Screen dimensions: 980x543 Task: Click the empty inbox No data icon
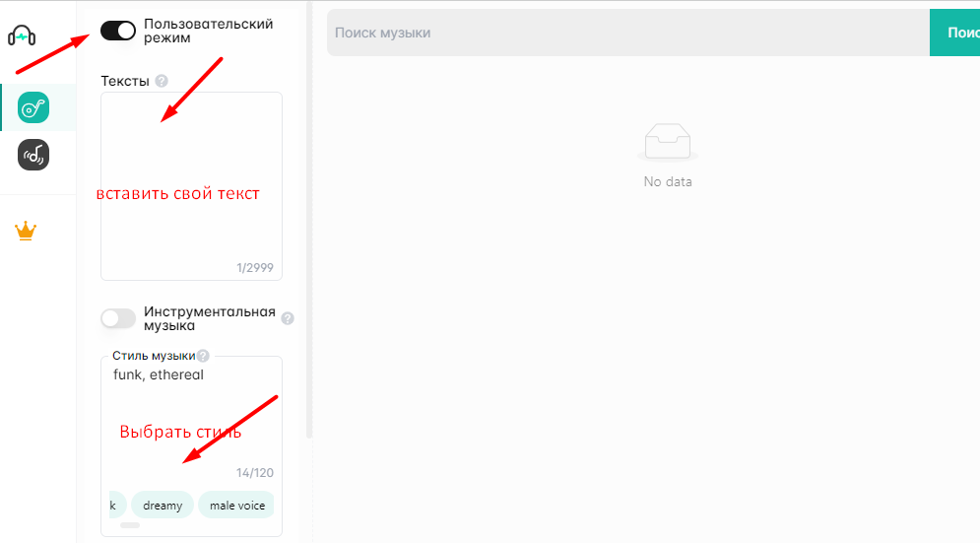click(667, 143)
